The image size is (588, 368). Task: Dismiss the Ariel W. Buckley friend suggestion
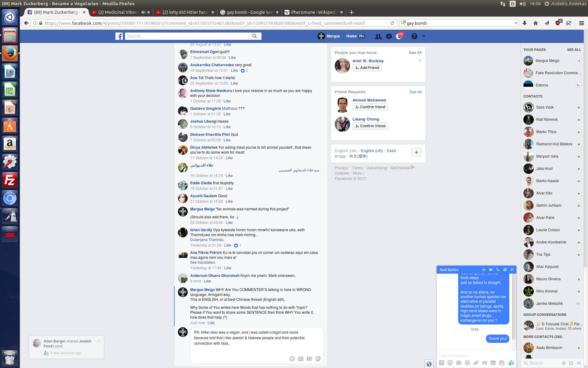(420, 60)
